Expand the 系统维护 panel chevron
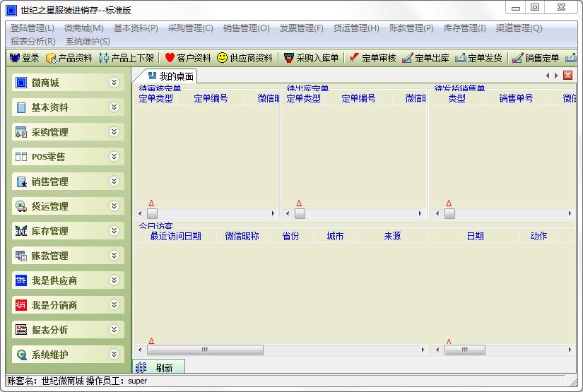 [x=114, y=354]
